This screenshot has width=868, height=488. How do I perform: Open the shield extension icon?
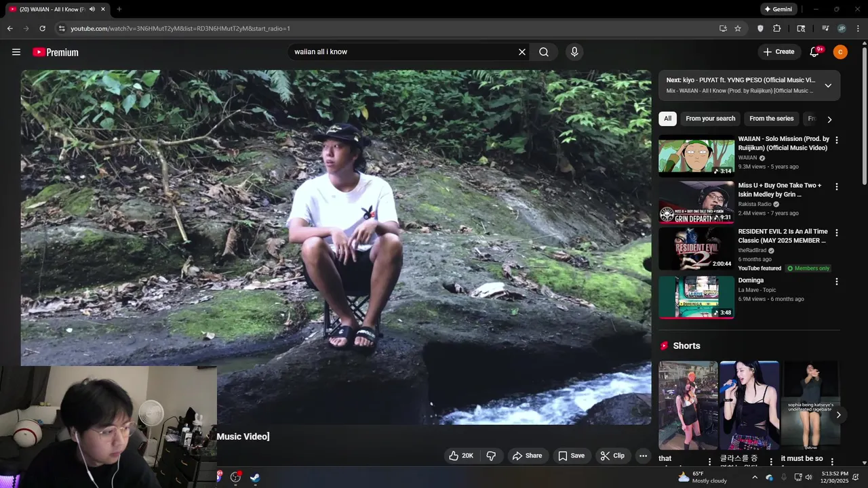(x=760, y=28)
